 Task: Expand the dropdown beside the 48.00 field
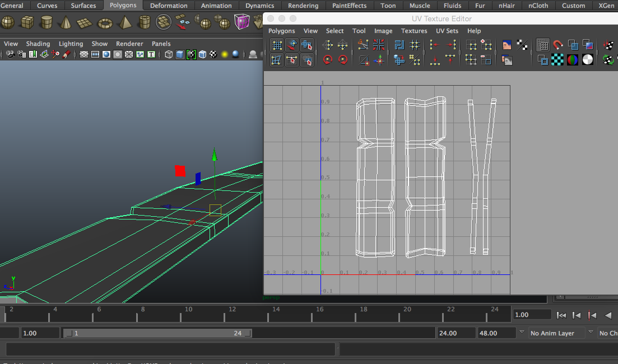point(521,333)
